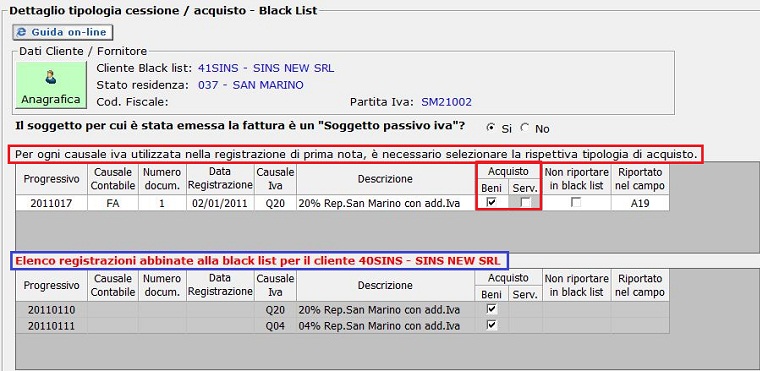Open the Anagrafica customer record button
The width and height of the screenshot is (760, 371).
[51, 85]
